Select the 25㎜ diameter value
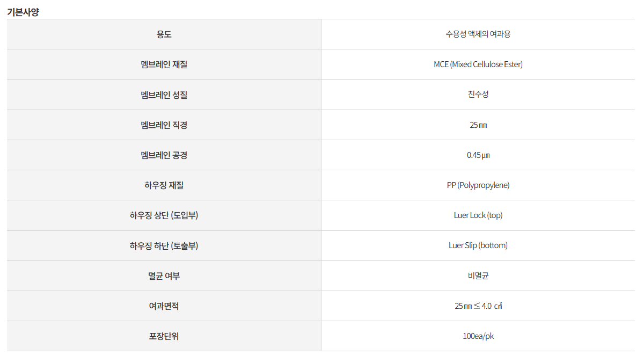The width and height of the screenshot is (644, 362). (x=478, y=125)
